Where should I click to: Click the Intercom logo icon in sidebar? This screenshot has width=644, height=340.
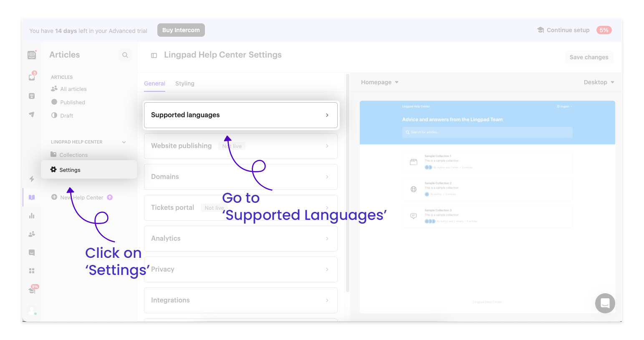click(x=32, y=55)
